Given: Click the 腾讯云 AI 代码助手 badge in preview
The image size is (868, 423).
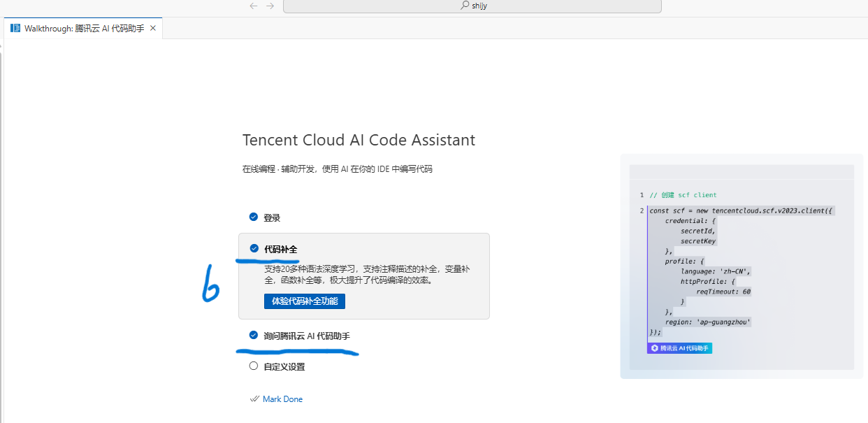Looking at the screenshot, I should 680,348.
